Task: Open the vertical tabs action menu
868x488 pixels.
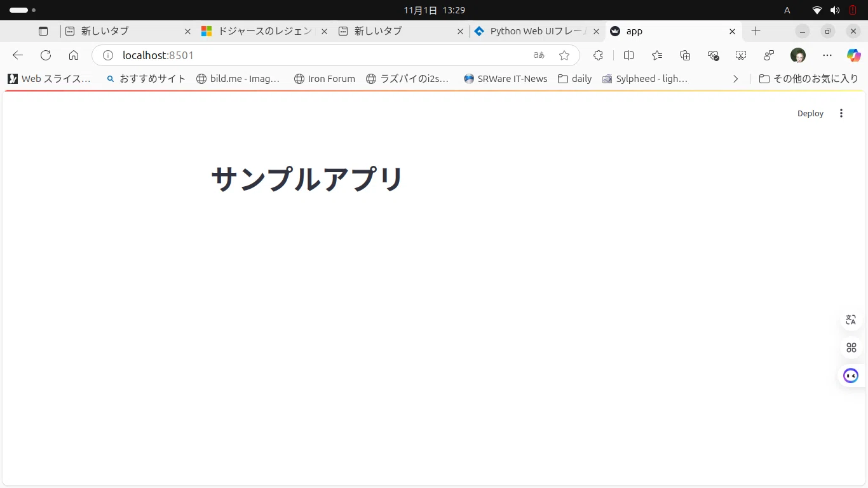Action: tap(43, 31)
